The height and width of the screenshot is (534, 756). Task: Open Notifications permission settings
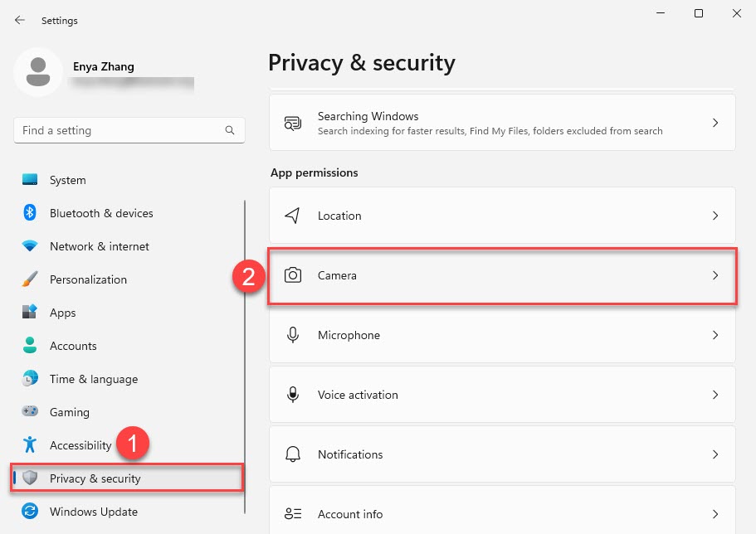pyautogui.click(x=502, y=454)
